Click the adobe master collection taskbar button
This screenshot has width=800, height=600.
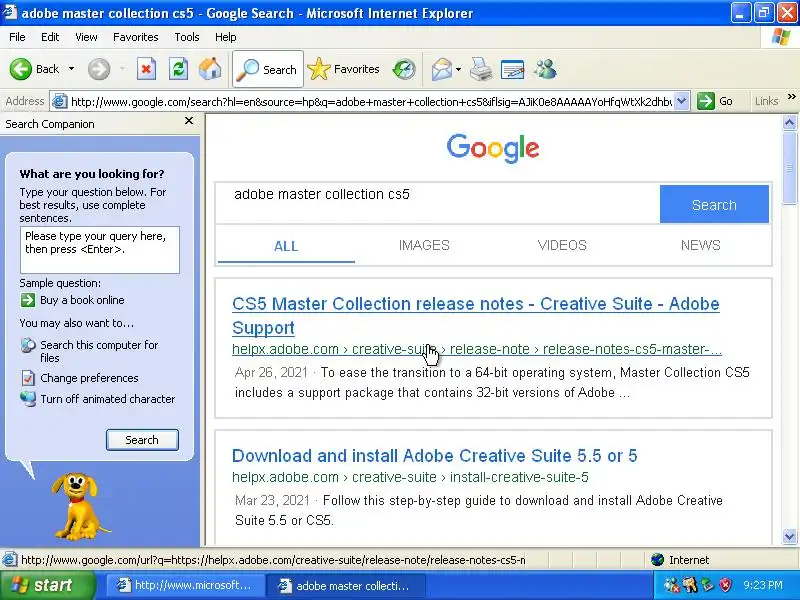click(x=347, y=585)
